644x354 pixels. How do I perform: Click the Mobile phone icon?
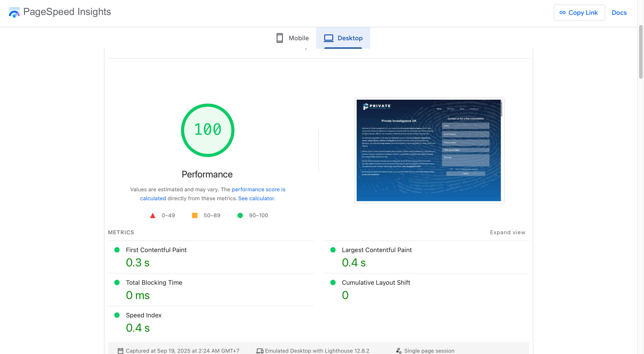coord(280,38)
